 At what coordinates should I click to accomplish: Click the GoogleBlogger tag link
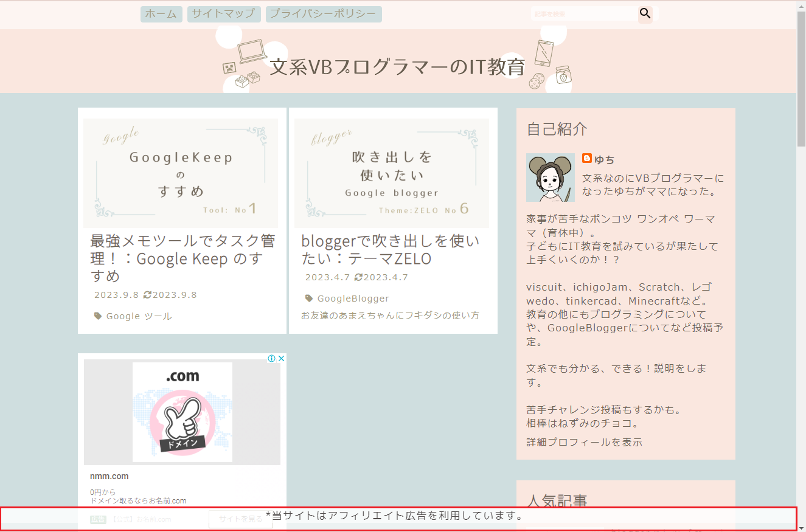pyautogui.click(x=353, y=299)
